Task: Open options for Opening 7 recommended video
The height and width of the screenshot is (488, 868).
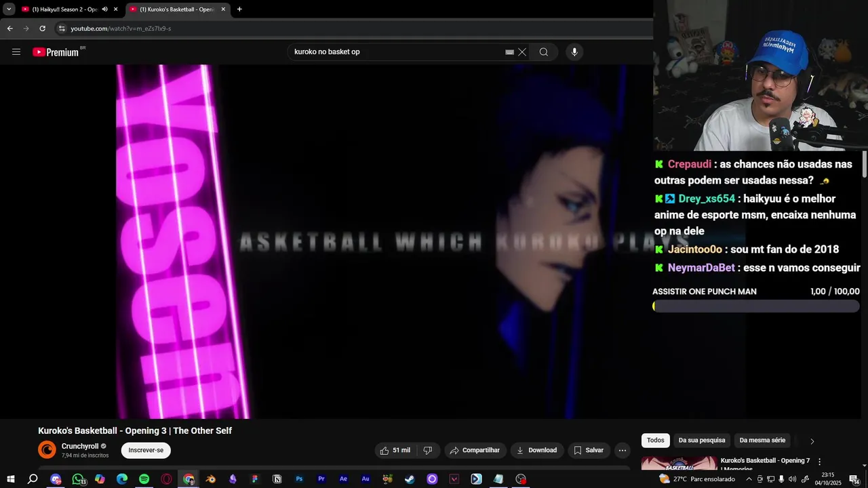Action: coord(819,462)
